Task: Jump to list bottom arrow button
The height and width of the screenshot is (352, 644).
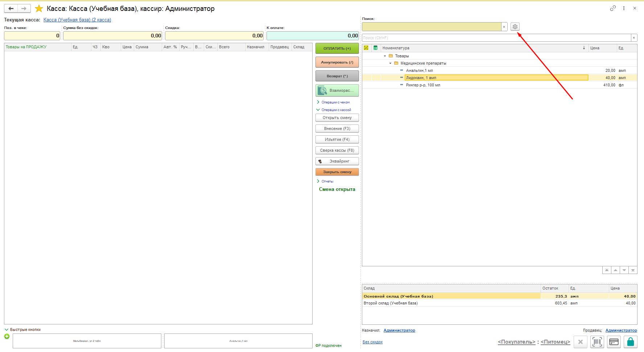Action: (633, 270)
